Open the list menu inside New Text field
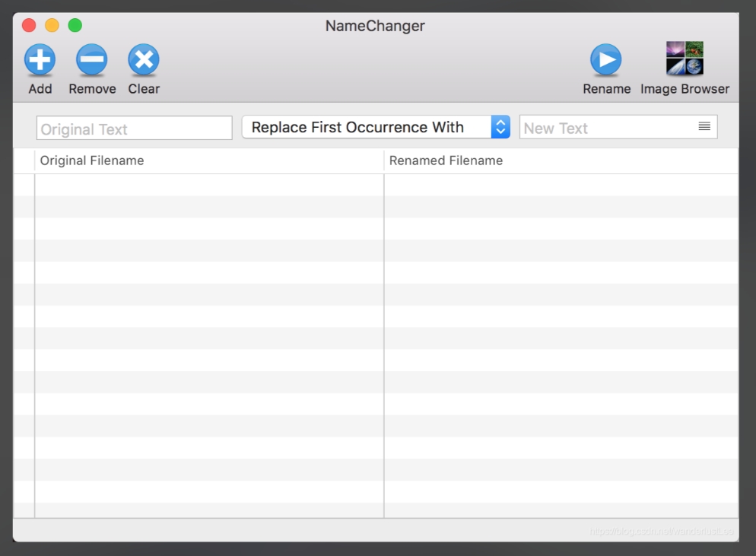The image size is (756, 556). tap(704, 126)
